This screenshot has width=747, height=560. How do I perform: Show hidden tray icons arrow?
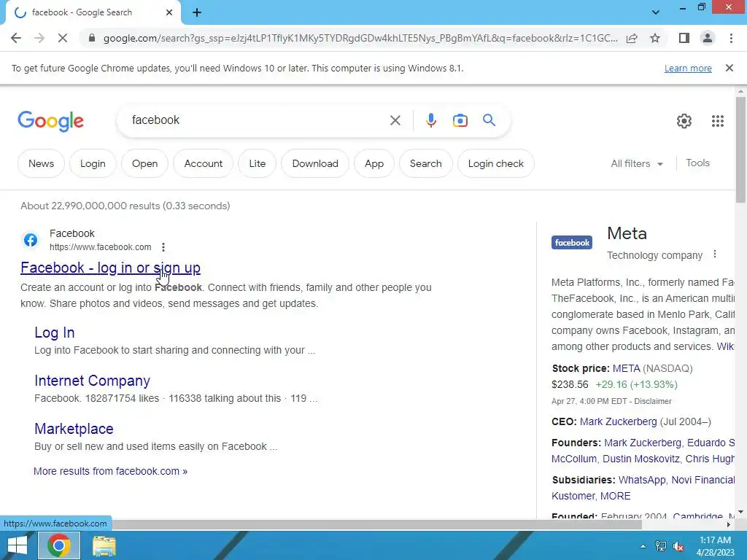[x=643, y=546]
